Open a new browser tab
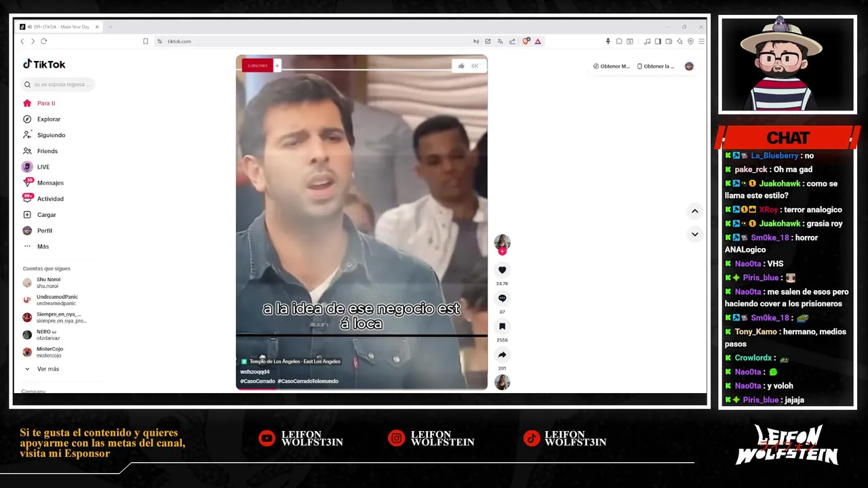This screenshot has width=868, height=488. coord(111,27)
